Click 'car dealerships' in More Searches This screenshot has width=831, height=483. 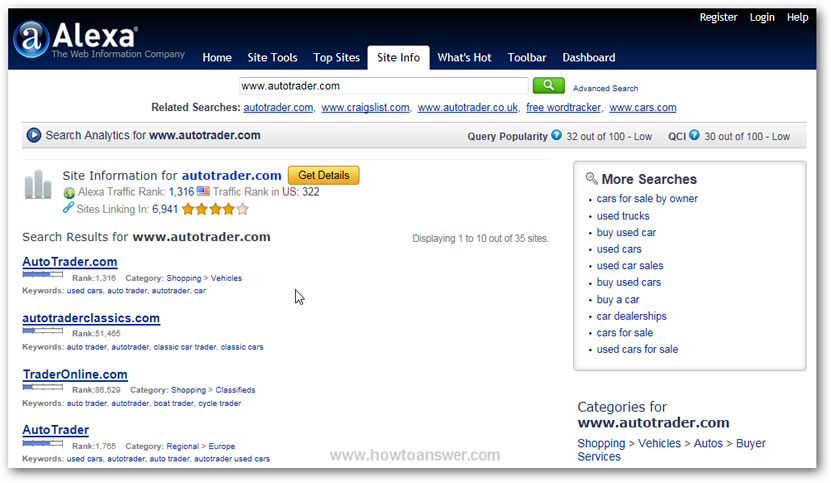(632, 316)
